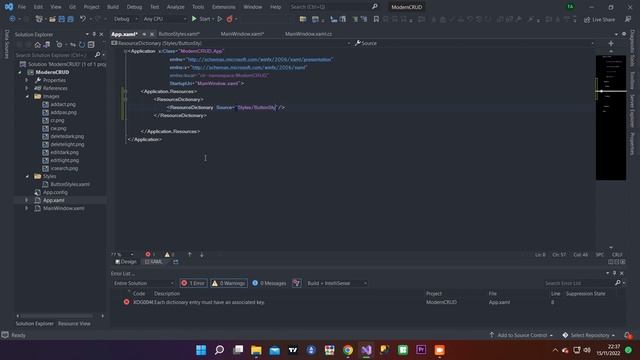Close the App.xaml tab

point(152,34)
